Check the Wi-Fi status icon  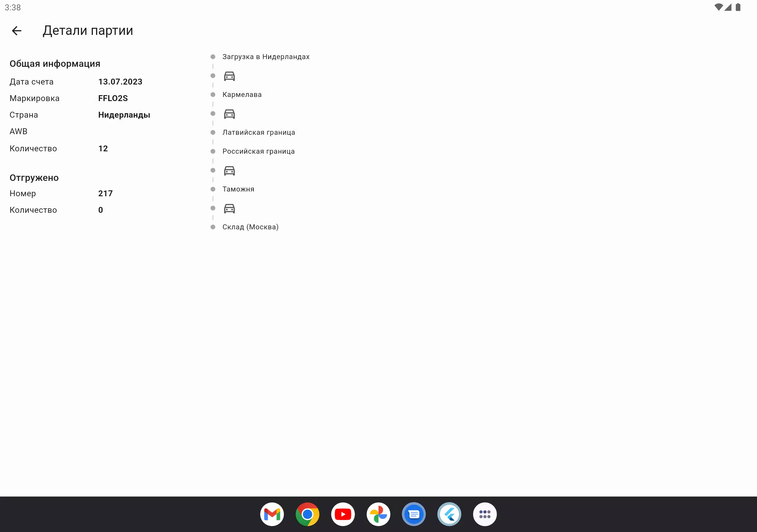719,7
